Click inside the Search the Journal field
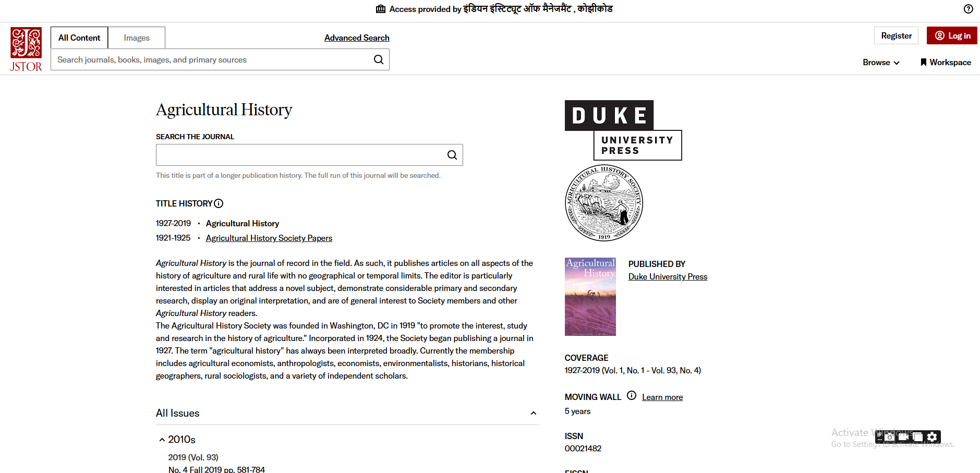The height and width of the screenshot is (473, 980). click(300, 155)
